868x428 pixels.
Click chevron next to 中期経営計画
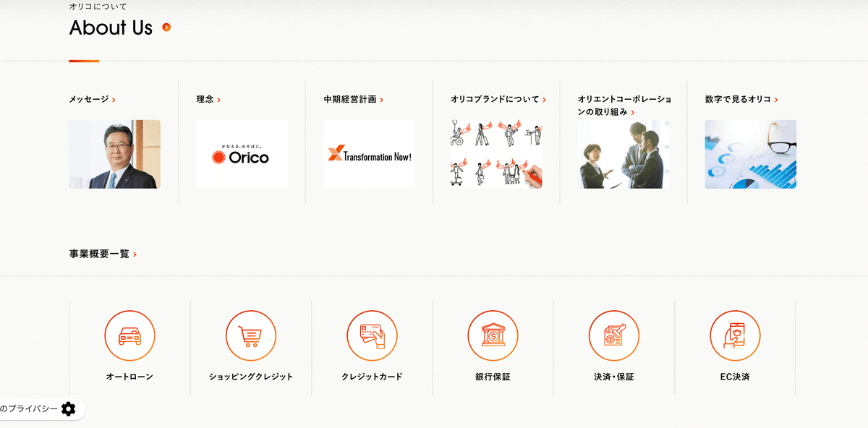(x=381, y=100)
